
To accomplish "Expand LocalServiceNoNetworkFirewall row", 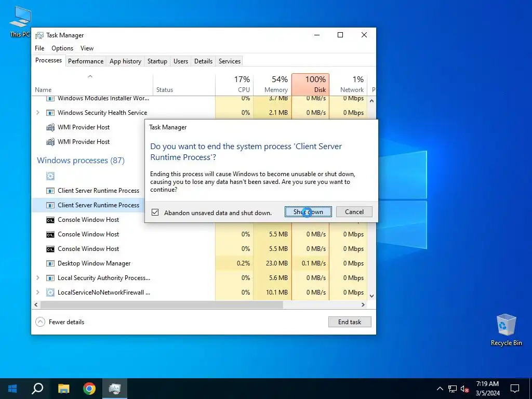I will click(37, 292).
